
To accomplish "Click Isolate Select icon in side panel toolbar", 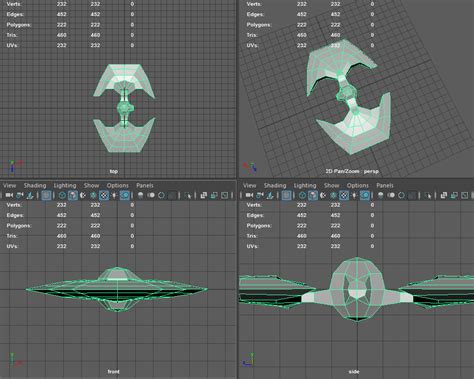I will (428, 195).
